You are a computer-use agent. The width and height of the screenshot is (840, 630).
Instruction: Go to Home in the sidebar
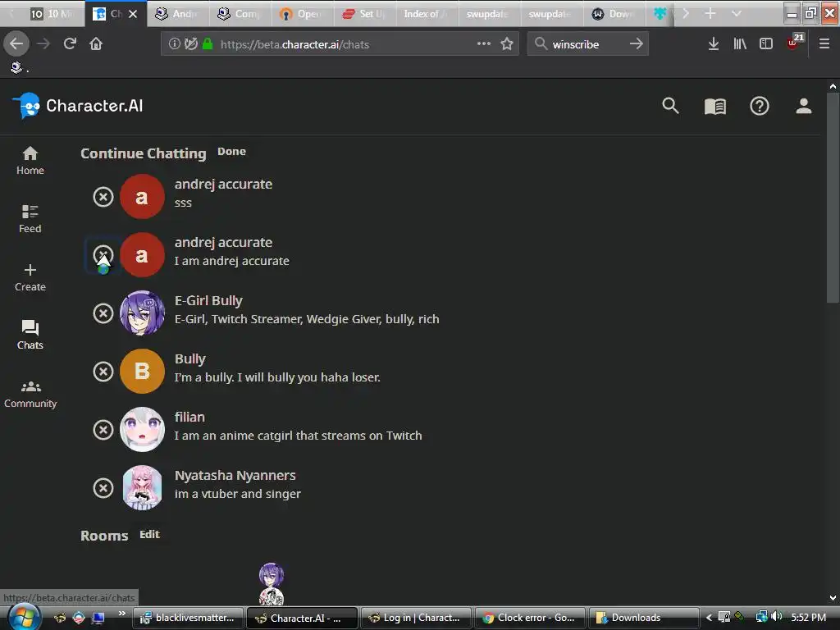click(x=30, y=161)
